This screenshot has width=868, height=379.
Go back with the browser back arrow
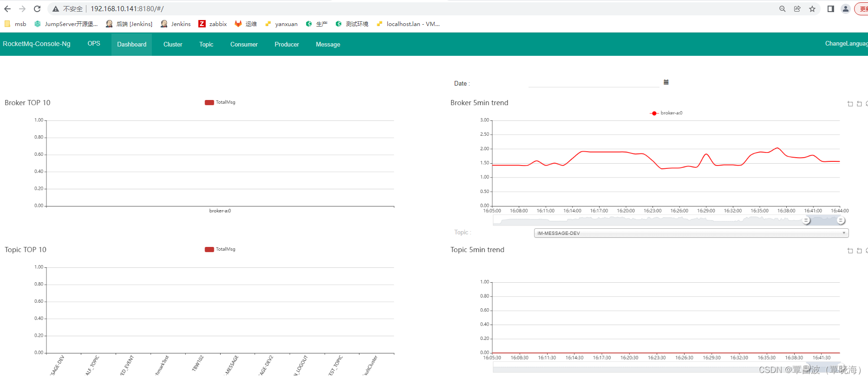[7, 9]
